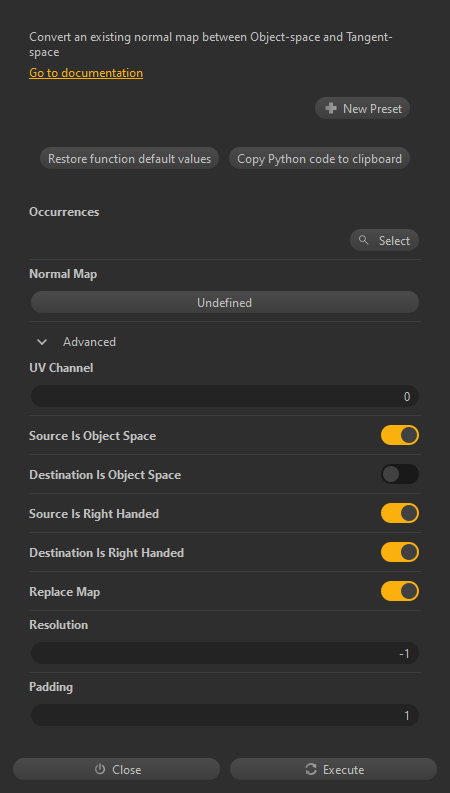Collapse the Advanced section chevron
Viewport: 450px width, 793px height.
[42, 342]
